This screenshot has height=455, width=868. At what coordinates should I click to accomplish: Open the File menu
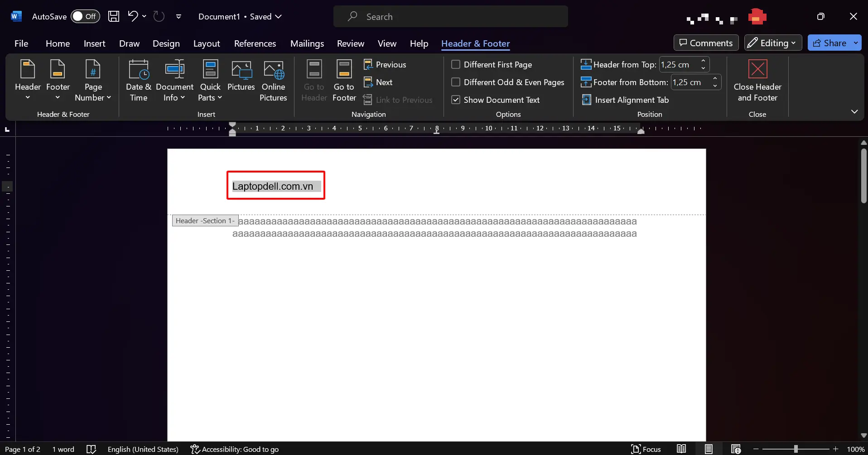[21, 43]
